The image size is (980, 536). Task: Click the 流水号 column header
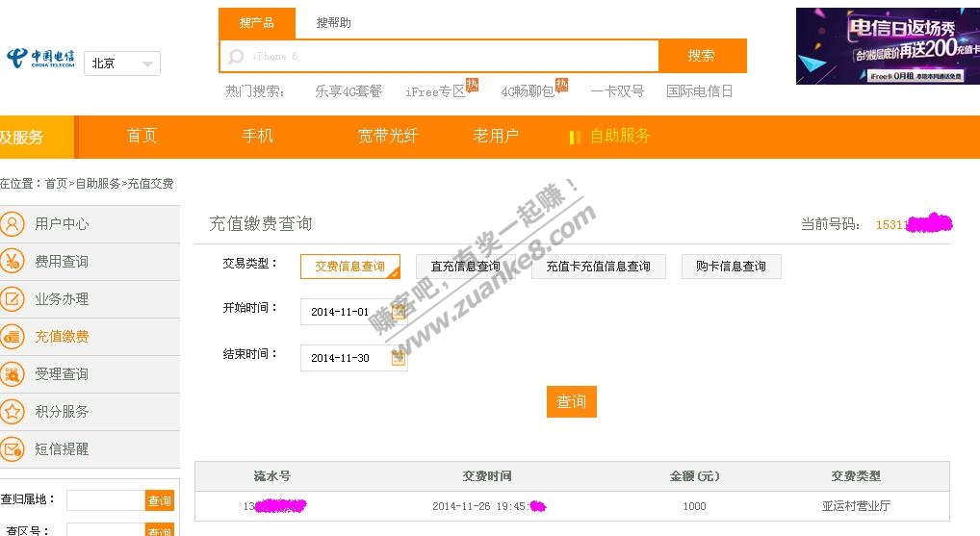click(x=271, y=476)
